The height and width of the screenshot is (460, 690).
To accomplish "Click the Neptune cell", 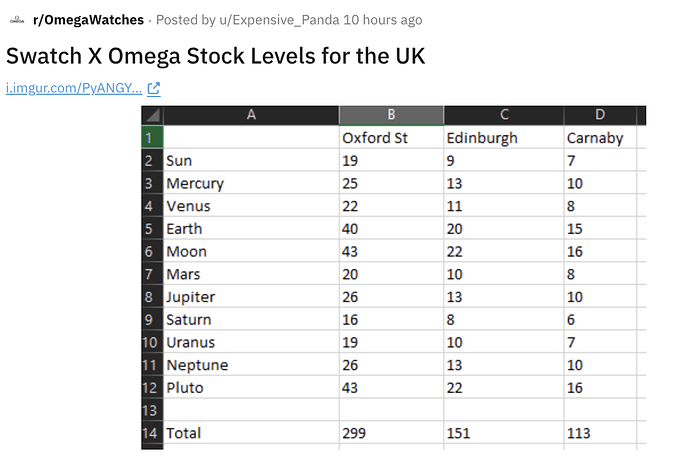I will (x=251, y=365).
